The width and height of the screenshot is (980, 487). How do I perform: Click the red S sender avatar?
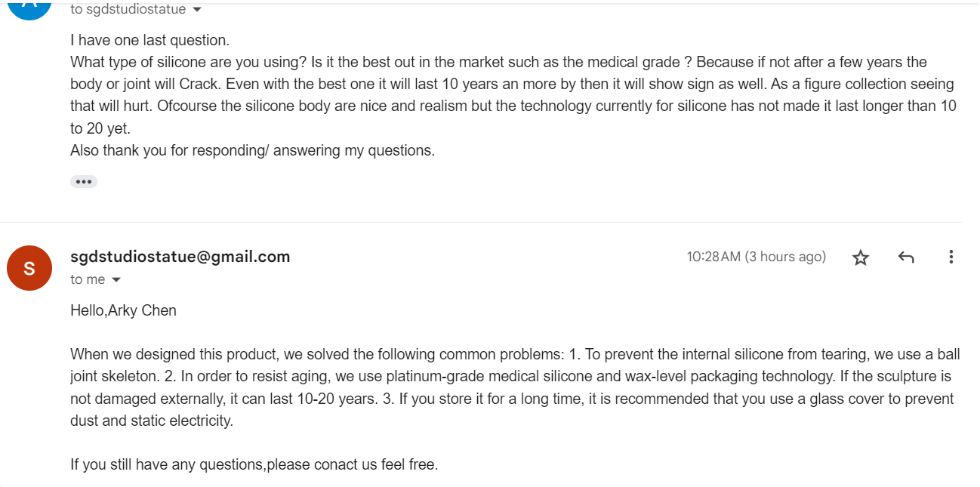point(29,268)
